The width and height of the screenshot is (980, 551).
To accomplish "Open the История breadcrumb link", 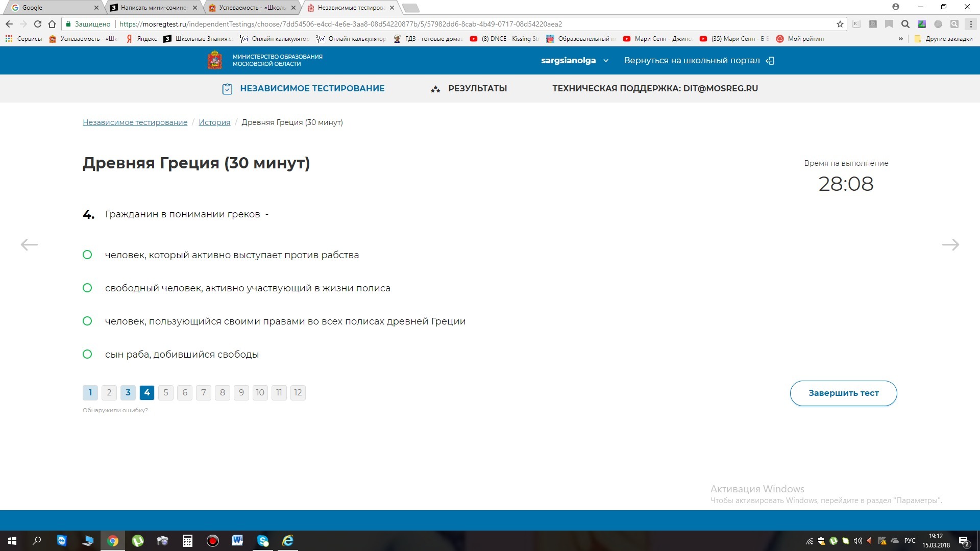I will pyautogui.click(x=214, y=122).
